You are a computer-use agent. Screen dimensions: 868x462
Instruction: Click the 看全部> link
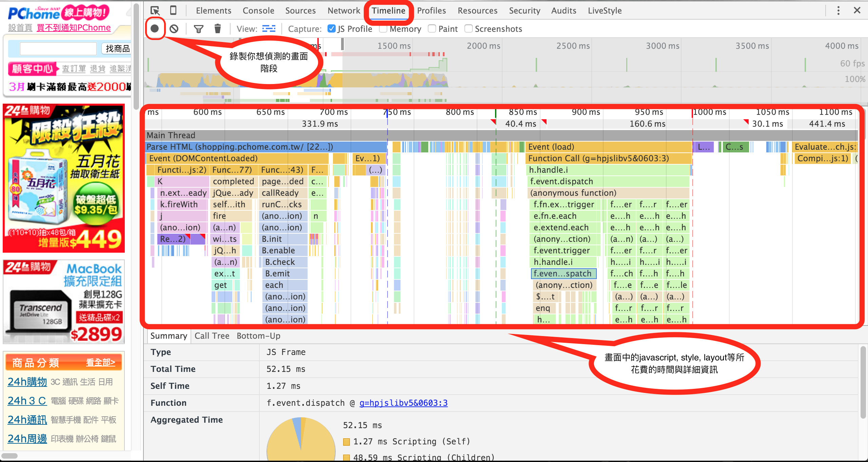[100, 362]
